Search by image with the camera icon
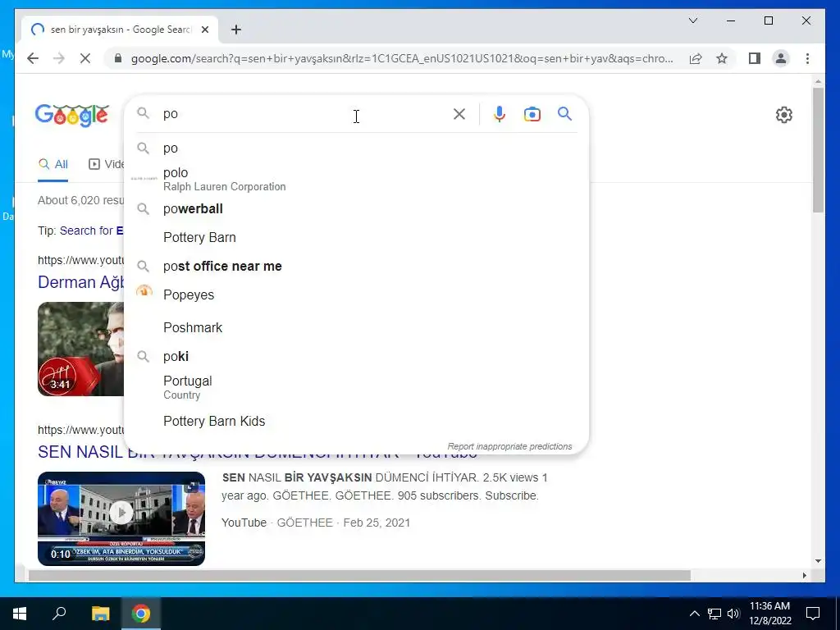Screen dimensions: 840x630 point(532,113)
